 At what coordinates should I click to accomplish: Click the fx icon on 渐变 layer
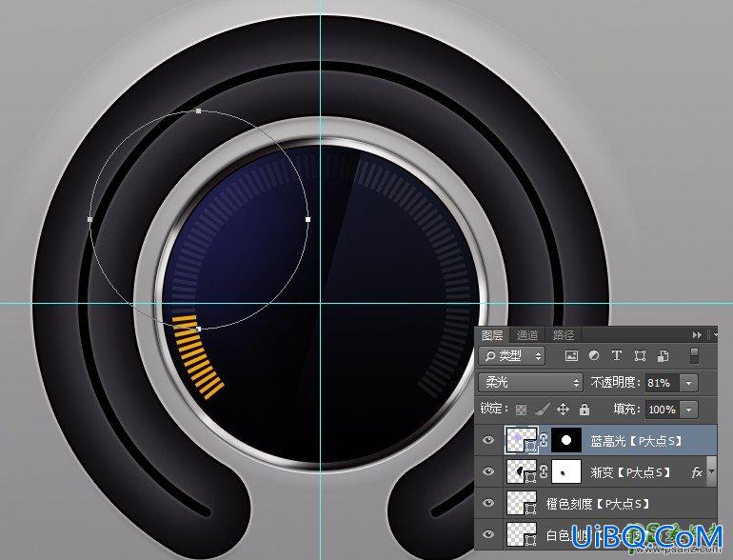(x=696, y=472)
